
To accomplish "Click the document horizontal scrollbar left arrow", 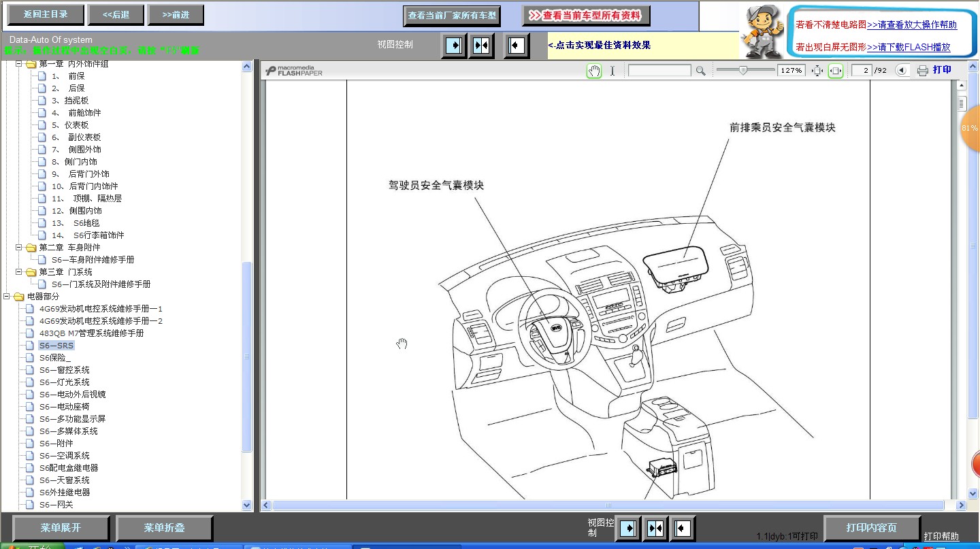I will (266, 505).
